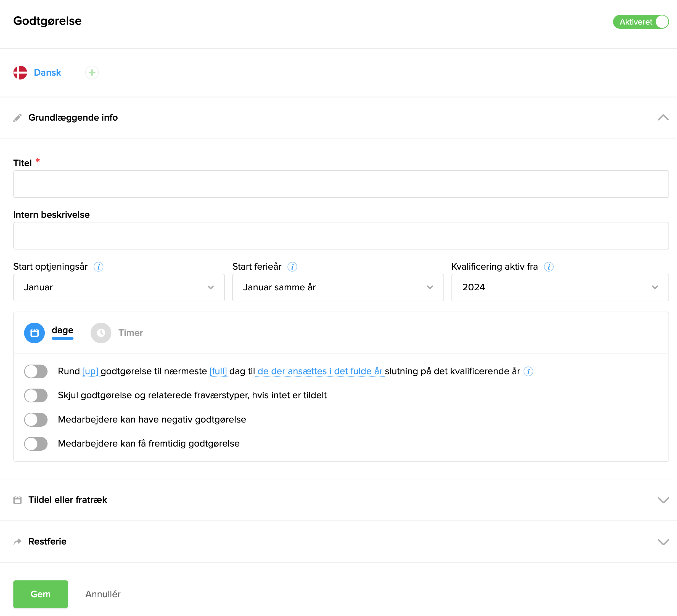Switch to the Dansk language tab
Viewport: 677px width, 616px height.
[47, 73]
